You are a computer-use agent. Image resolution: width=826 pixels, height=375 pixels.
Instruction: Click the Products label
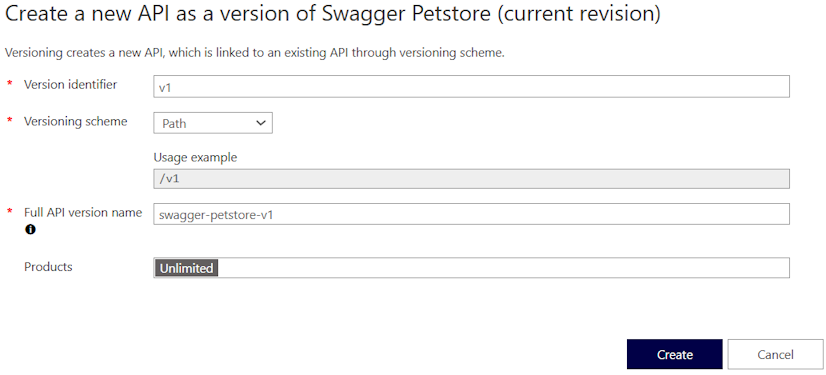48,267
